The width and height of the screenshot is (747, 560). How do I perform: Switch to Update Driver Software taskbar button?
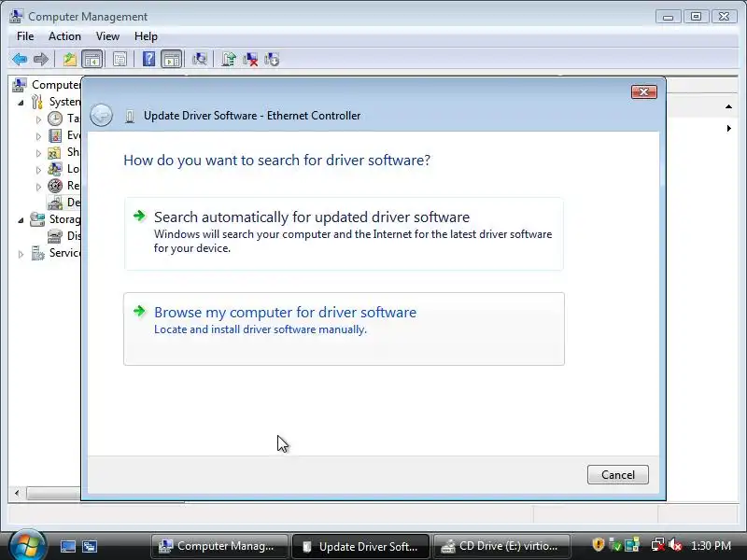click(x=360, y=546)
